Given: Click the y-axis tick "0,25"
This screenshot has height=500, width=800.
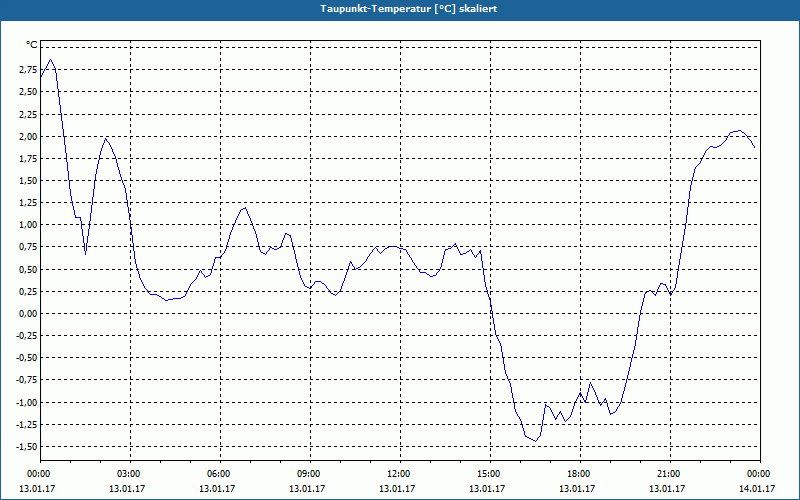Looking at the screenshot, I should [x=28, y=291].
